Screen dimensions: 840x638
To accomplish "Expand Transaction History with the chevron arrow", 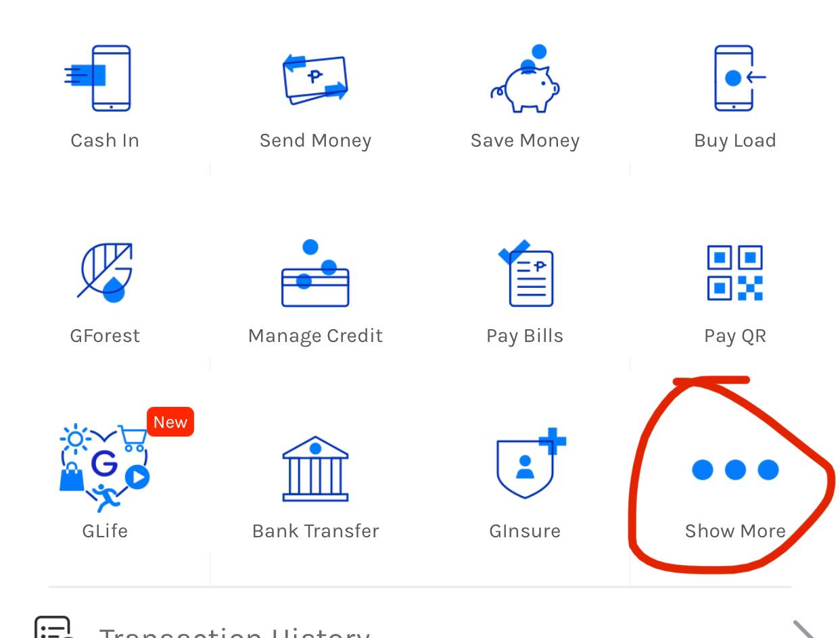I will click(803, 630).
